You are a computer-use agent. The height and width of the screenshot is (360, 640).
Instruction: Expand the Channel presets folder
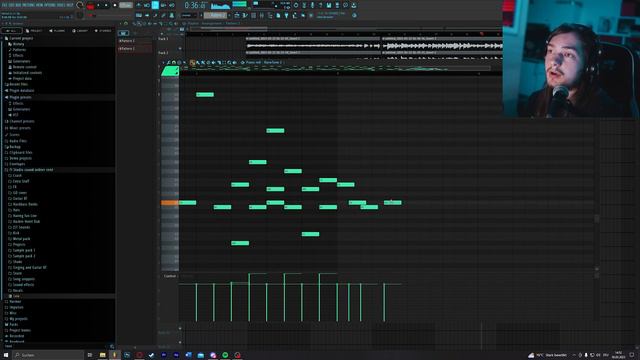pos(22,121)
